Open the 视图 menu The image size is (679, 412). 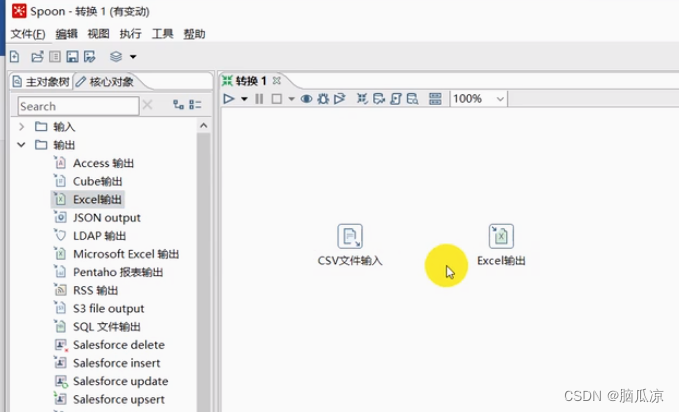98,34
